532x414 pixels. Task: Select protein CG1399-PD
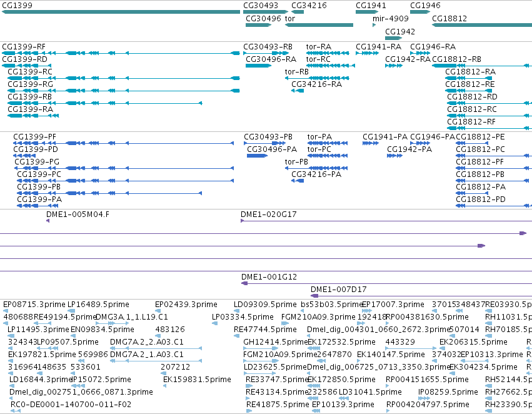click(24, 156)
